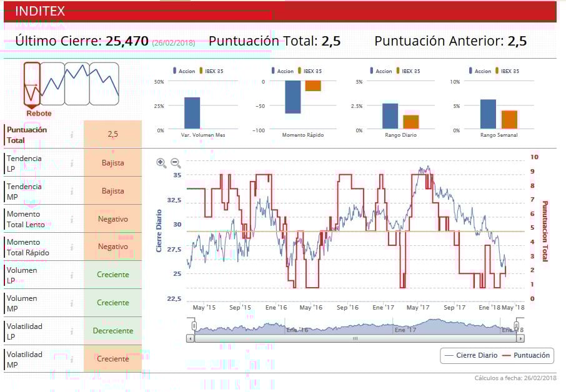Toggle Accion legend in Rango Semanal chart
Viewport: 566px width, 392px height.
(480, 71)
